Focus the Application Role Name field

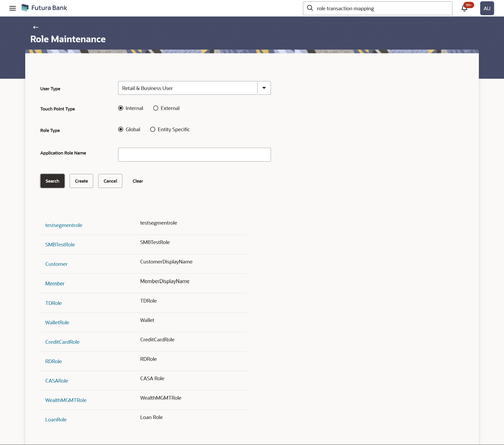tap(194, 155)
